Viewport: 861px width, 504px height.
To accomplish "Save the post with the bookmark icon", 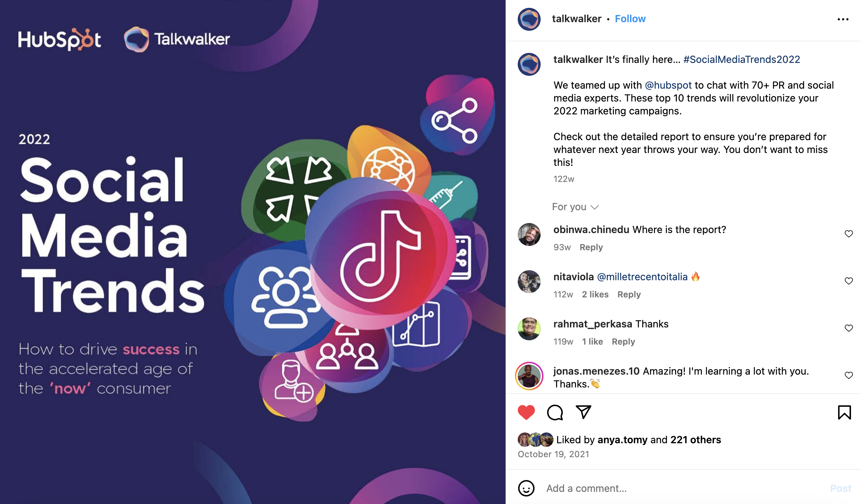I will coord(844,412).
